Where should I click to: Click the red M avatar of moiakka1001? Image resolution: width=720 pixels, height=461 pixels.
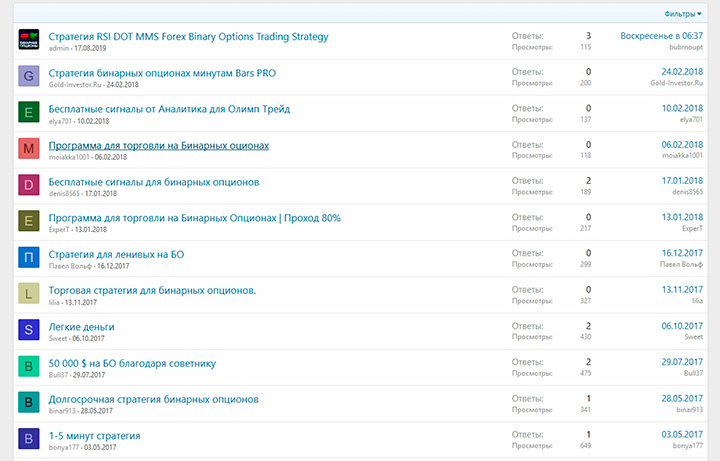pos(30,150)
